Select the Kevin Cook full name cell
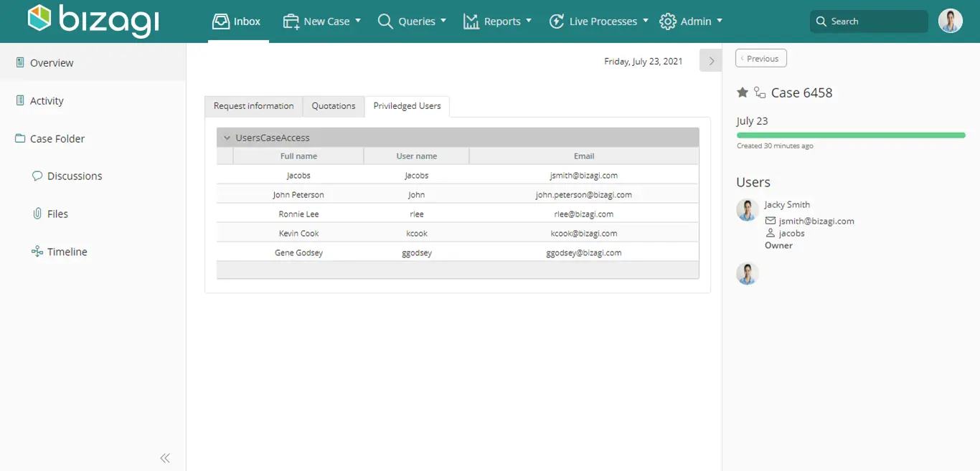The height and width of the screenshot is (471, 980). coord(298,233)
